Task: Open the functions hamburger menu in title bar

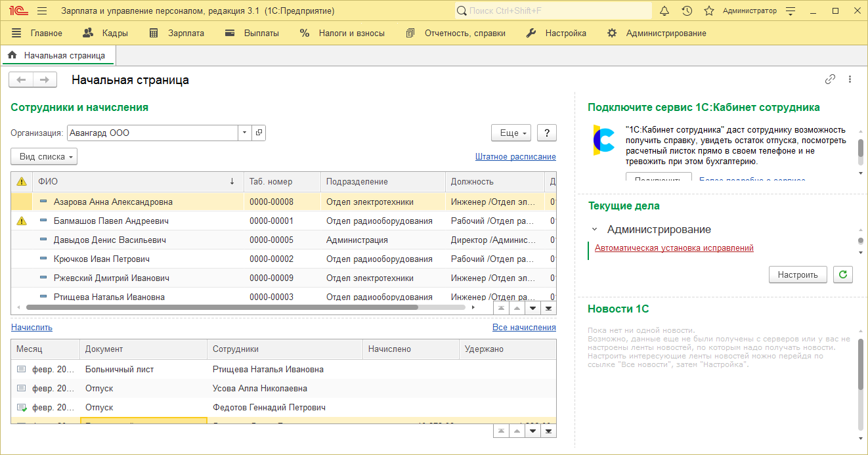Action: tap(42, 11)
